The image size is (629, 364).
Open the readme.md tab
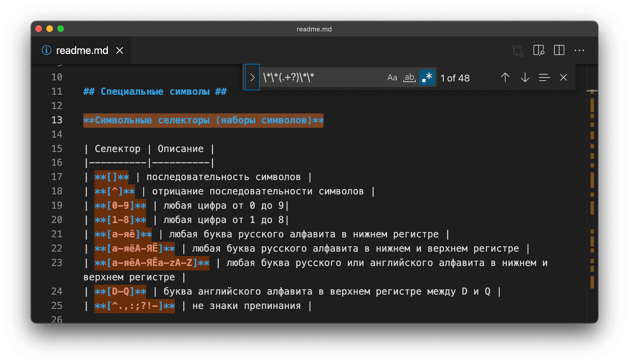(82, 51)
